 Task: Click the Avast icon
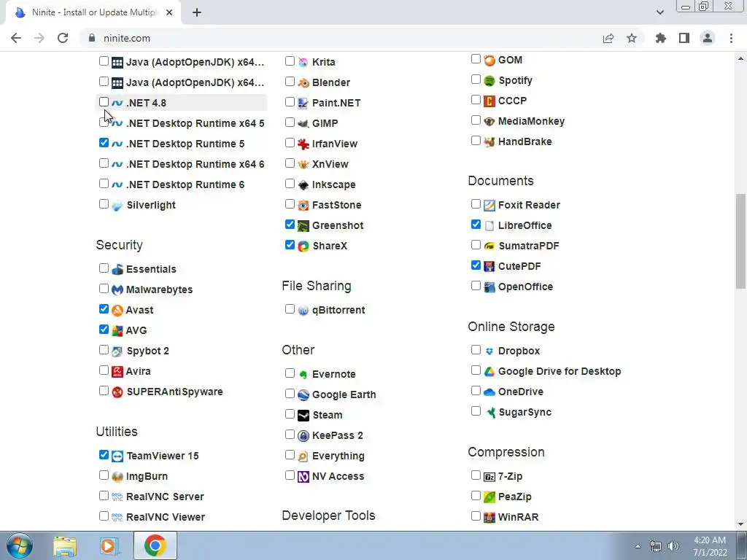(117, 310)
